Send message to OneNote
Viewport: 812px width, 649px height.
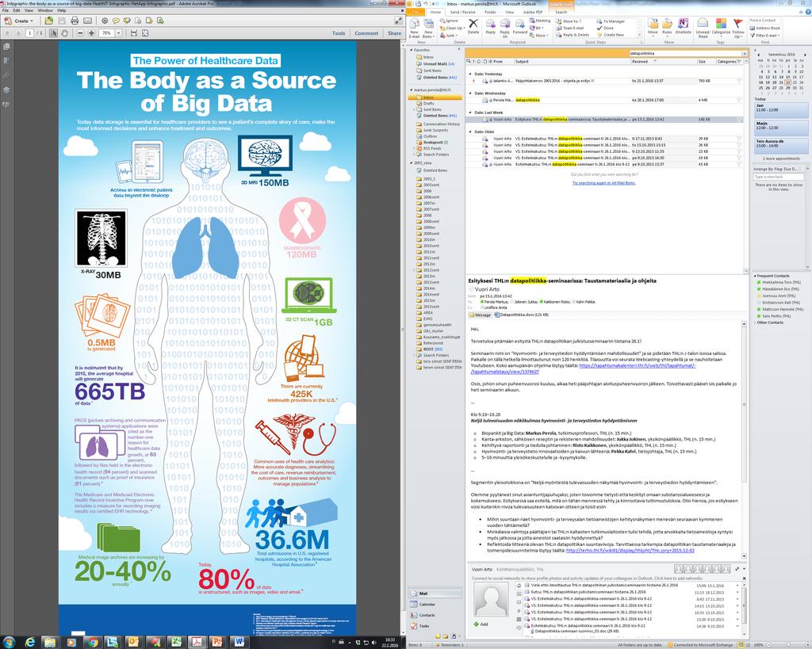683,26
